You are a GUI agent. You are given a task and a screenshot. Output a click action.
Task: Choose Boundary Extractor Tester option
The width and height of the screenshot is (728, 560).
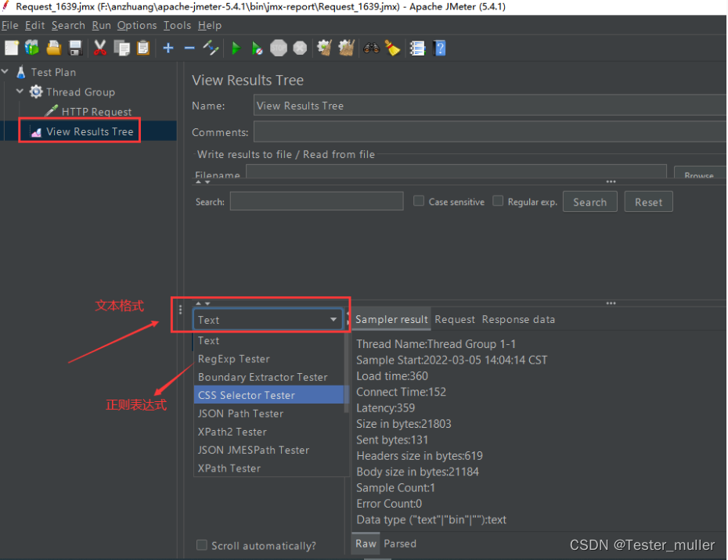pyautogui.click(x=268, y=377)
